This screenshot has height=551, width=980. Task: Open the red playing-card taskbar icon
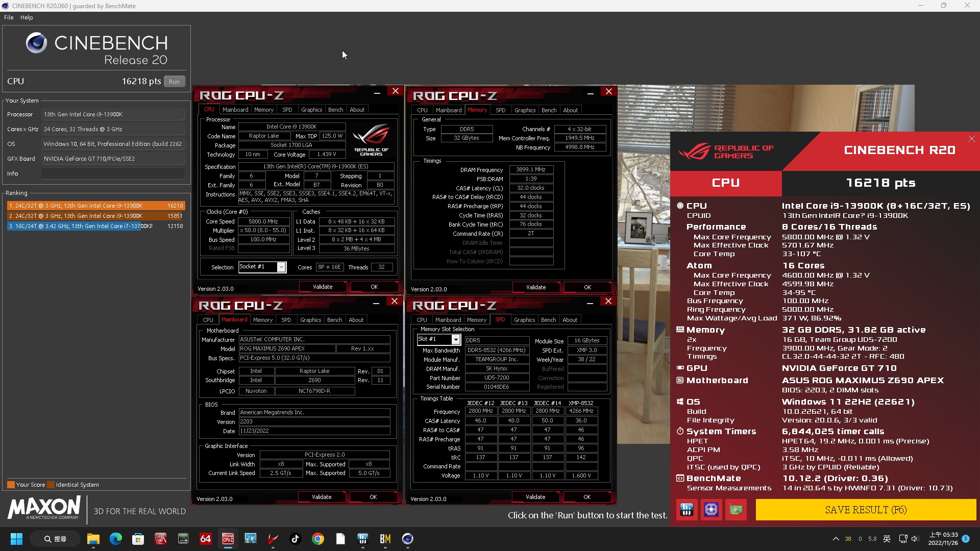(x=160, y=539)
